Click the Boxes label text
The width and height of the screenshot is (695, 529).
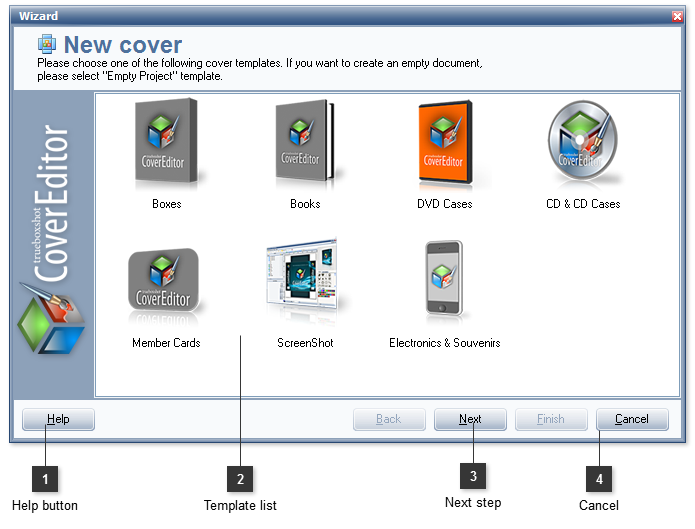pyautogui.click(x=167, y=204)
